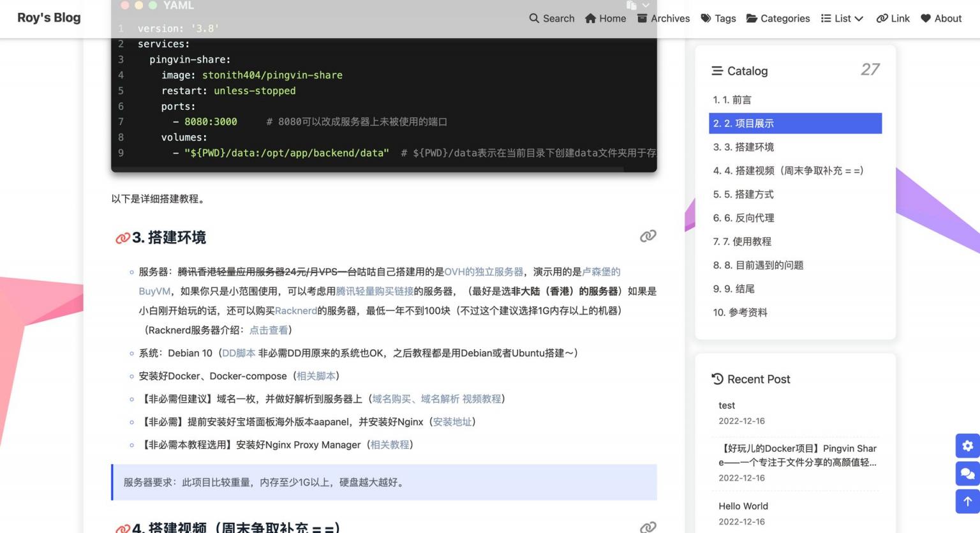Click the settings gear floating button
980x533 pixels.
pos(967,446)
